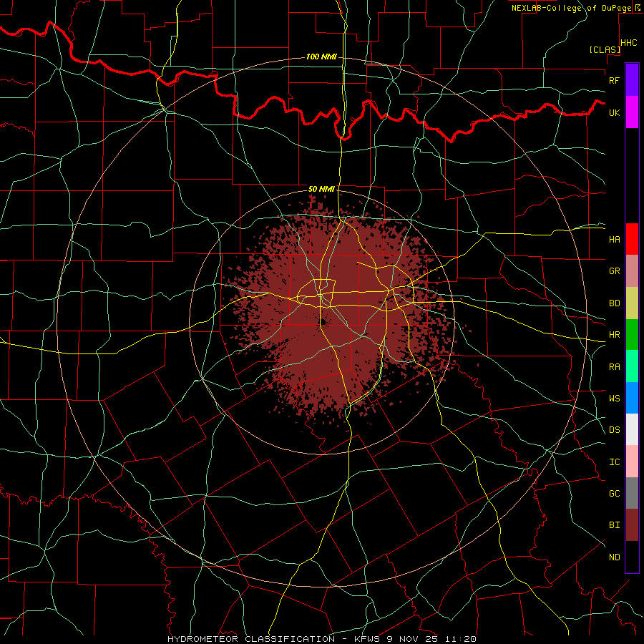Viewport: 644px width, 644px height.
Task: Click the RF purple legend swatch
Action: tap(632, 80)
